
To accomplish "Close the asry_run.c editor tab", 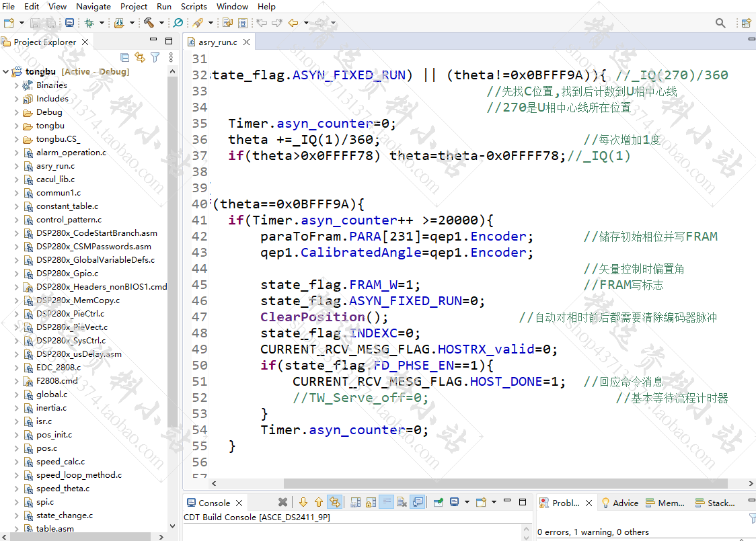I will [246, 42].
